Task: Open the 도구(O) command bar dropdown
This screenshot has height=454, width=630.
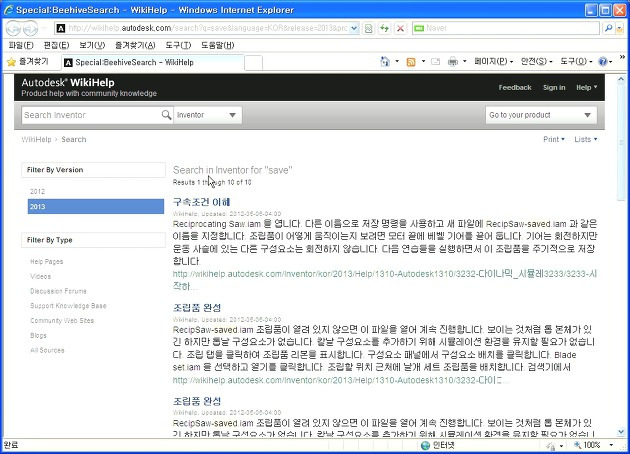Action: [x=576, y=61]
